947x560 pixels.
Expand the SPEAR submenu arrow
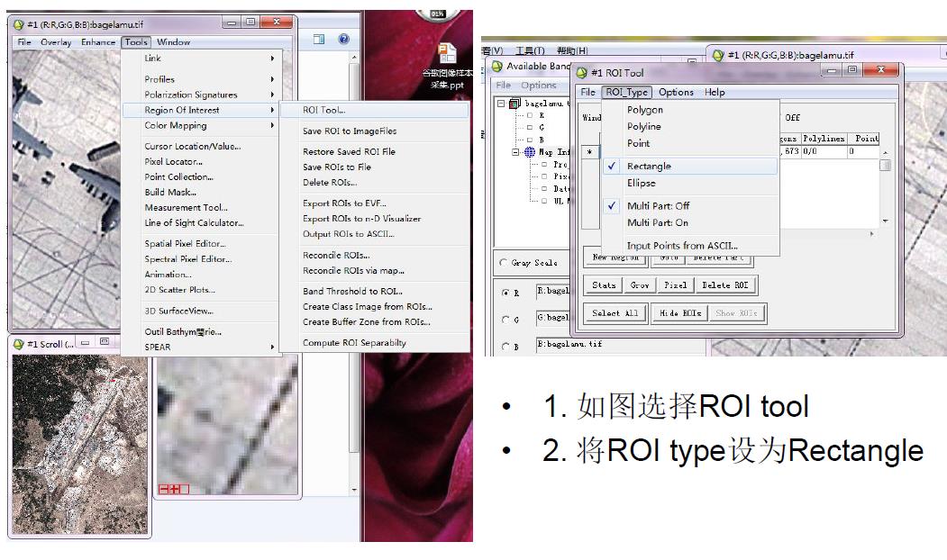[x=272, y=347]
